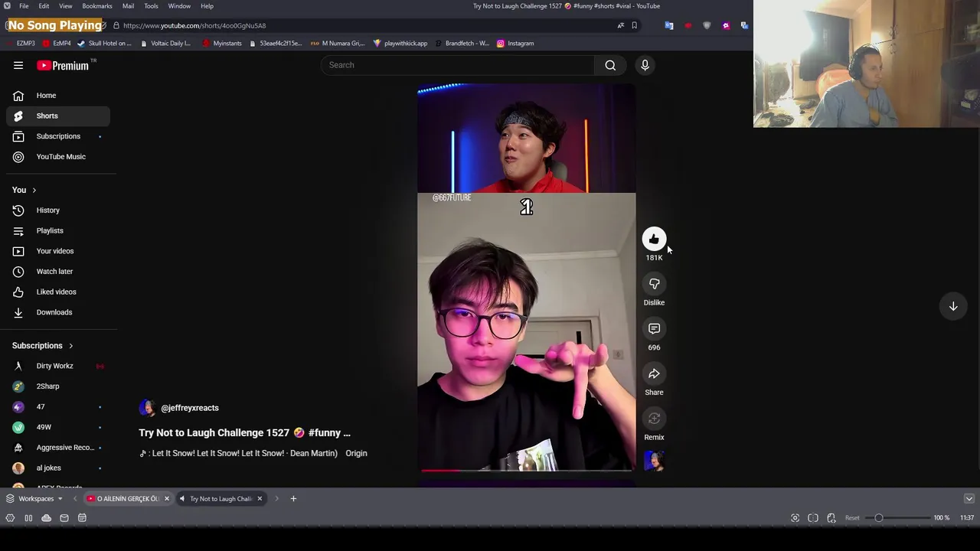Open History in the sidebar
The width and height of the screenshot is (980, 551).
(x=58, y=210)
